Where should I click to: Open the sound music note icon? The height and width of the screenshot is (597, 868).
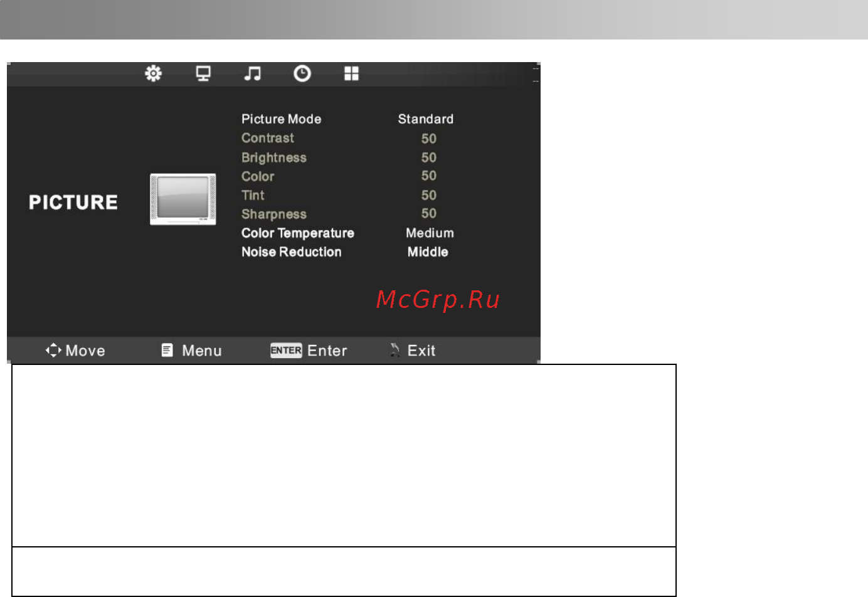pyautogui.click(x=253, y=73)
